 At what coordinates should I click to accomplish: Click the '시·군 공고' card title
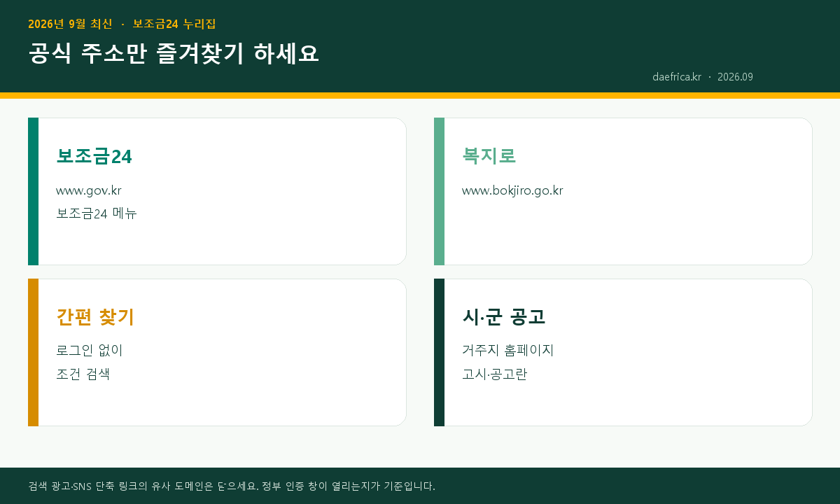504,316
